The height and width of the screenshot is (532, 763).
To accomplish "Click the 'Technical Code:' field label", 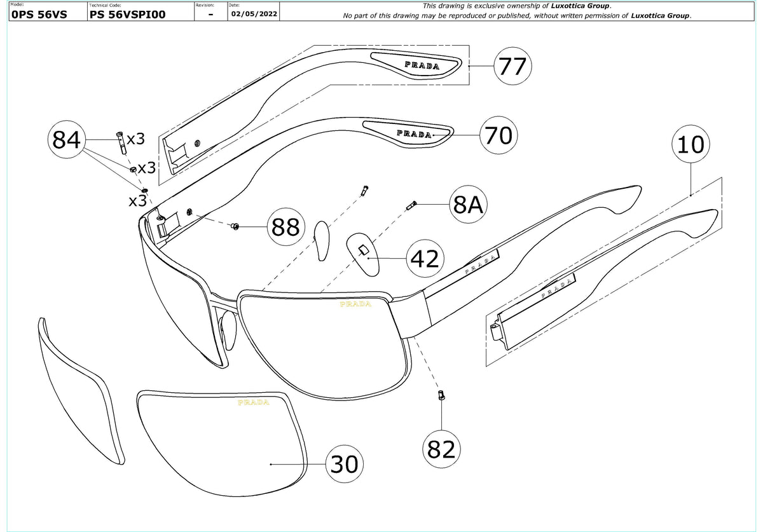I will 105,4.
